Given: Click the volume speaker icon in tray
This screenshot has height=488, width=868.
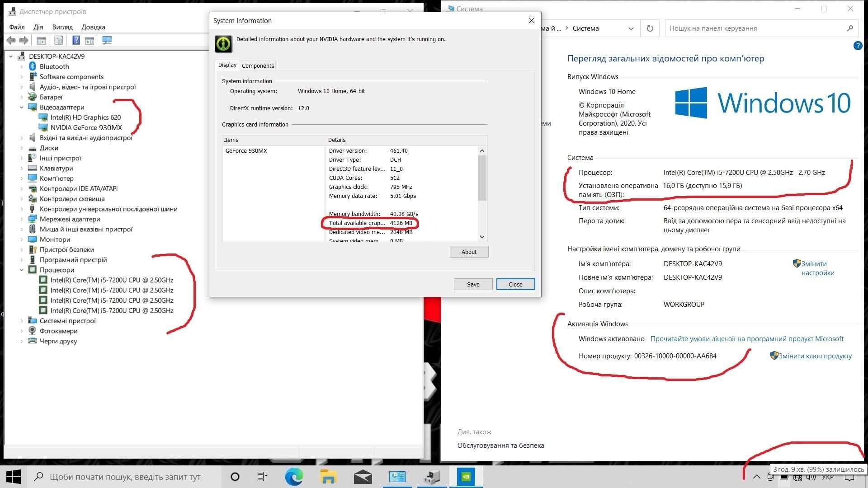Looking at the screenshot, I should pos(811,477).
